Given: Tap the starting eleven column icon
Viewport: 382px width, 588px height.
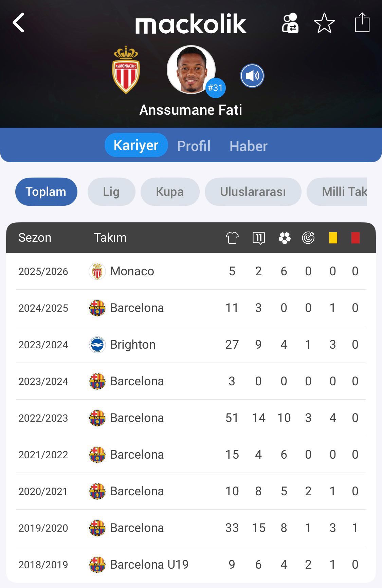Looking at the screenshot, I should [259, 238].
